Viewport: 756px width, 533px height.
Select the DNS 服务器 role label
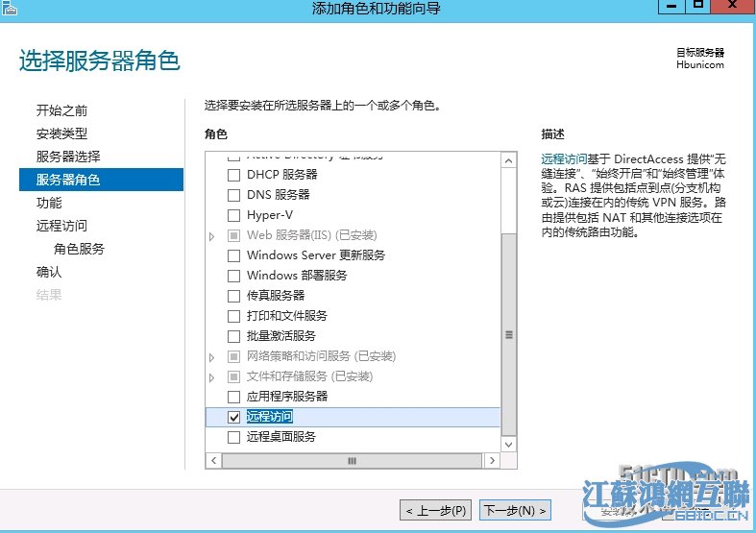(279, 195)
